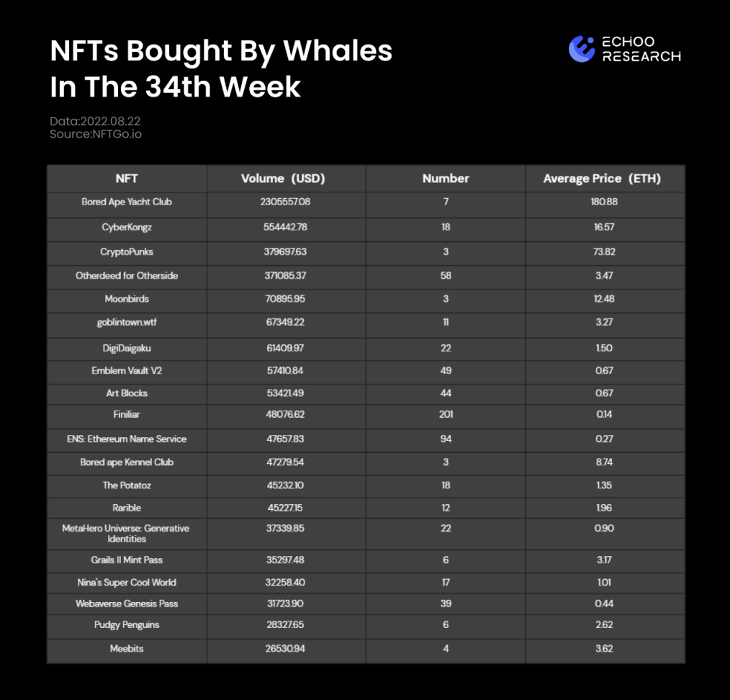
Task: Select the Average Price (ETH) header
Action: point(602,179)
